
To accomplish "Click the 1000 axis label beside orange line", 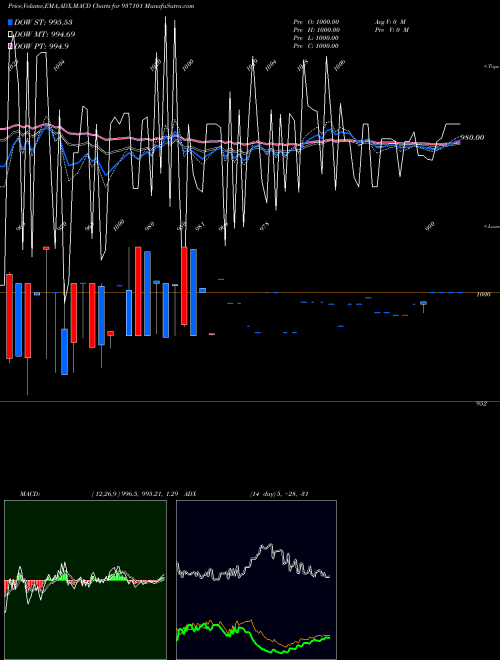I will 483,294.
